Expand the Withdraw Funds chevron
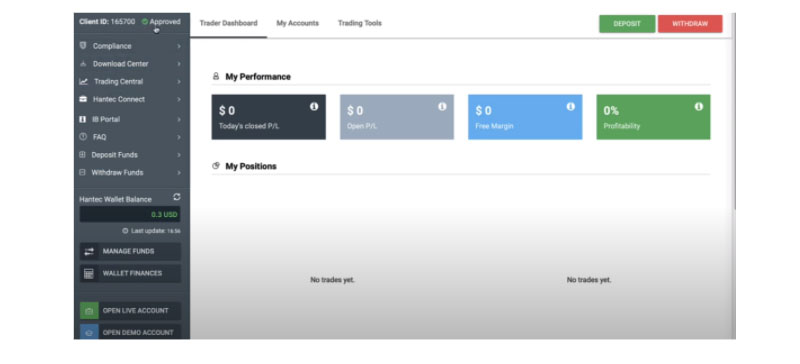Viewport: 800px width, 364px height. click(x=179, y=173)
